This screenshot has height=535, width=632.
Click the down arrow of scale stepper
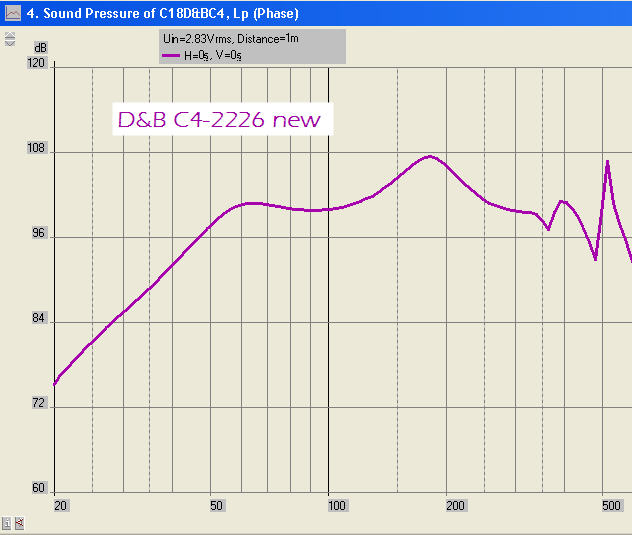click(x=10, y=43)
